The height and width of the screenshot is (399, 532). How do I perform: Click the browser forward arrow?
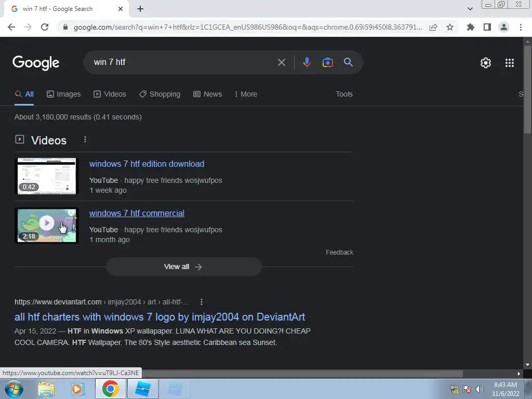28,27
